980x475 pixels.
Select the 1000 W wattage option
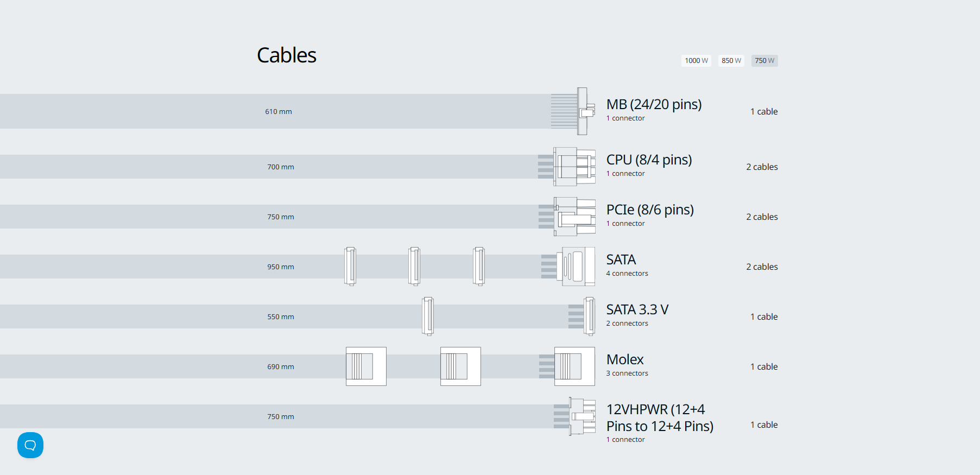coord(696,61)
